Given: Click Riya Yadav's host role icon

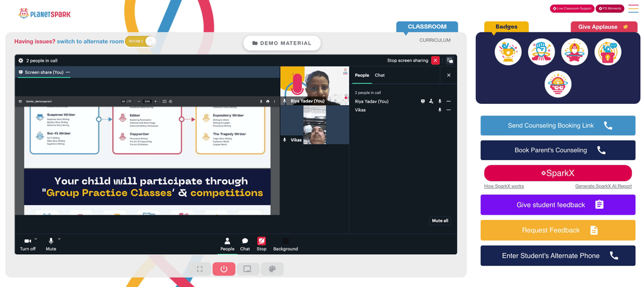Looking at the screenshot, I should point(431,101).
